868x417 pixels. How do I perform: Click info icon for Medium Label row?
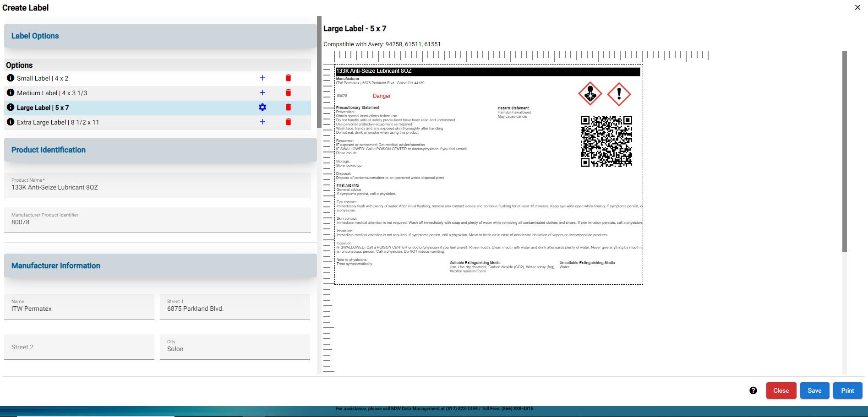click(x=11, y=92)
